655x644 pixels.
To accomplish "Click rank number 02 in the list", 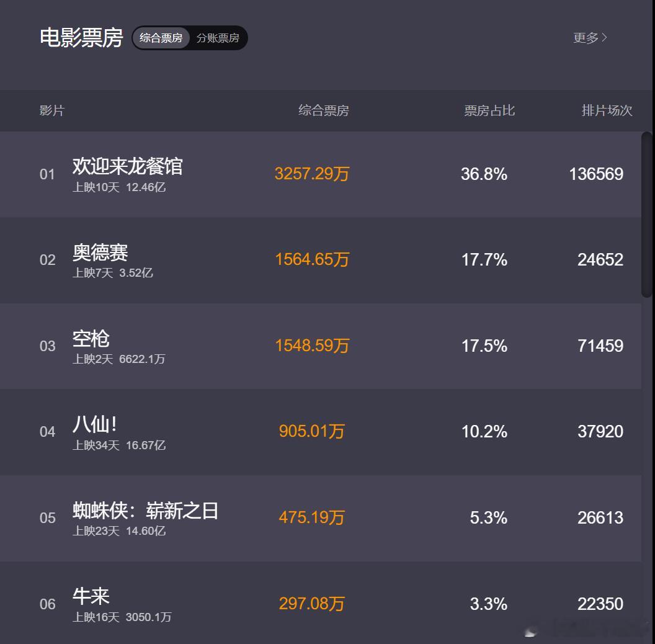I will tap(47, 260).
